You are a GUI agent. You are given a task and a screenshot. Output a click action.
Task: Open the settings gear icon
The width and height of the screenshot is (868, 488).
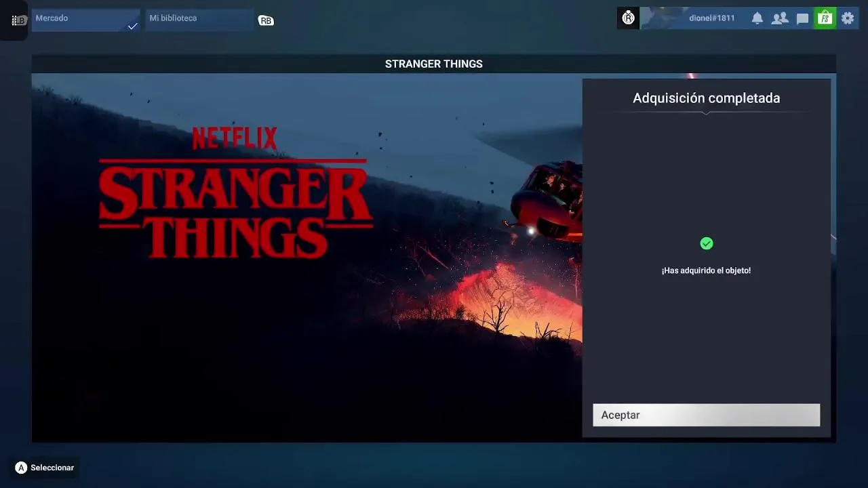coord(848,18)
